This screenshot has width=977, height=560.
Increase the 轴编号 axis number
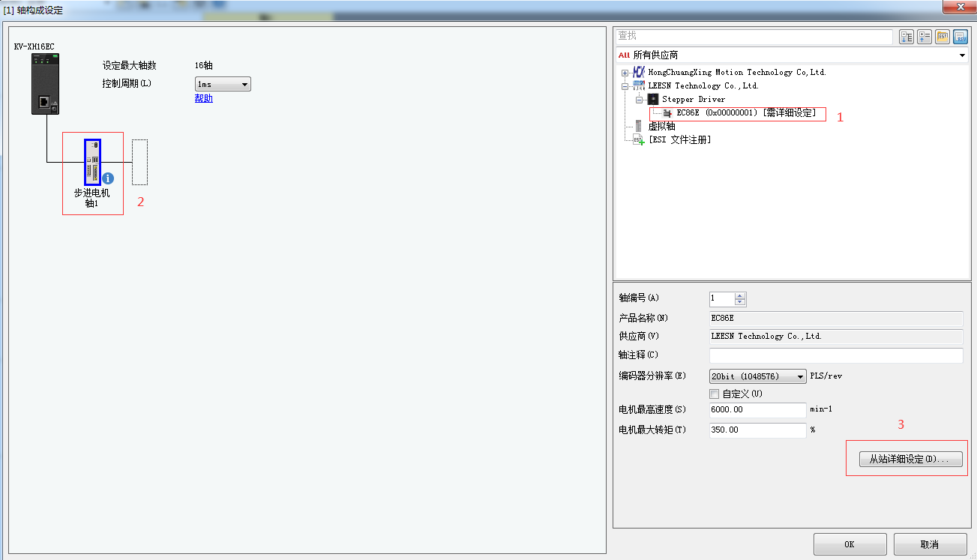click(741, 295)
